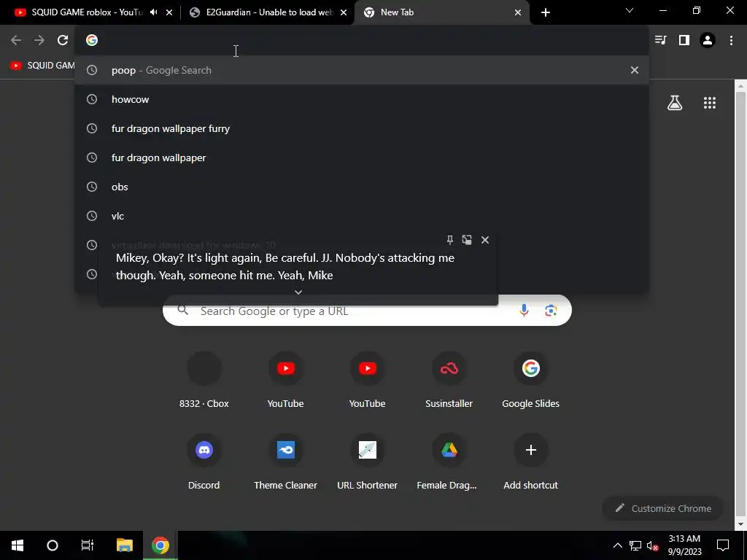Close the E2Guardian tab
This screenshot has width=747, height=560.
[344, 12]
